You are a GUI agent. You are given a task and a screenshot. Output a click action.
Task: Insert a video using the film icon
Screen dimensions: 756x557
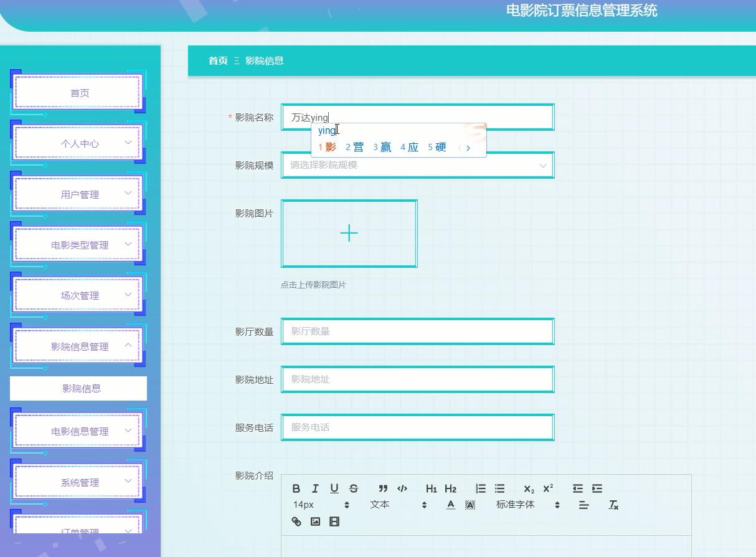[334, 521]
